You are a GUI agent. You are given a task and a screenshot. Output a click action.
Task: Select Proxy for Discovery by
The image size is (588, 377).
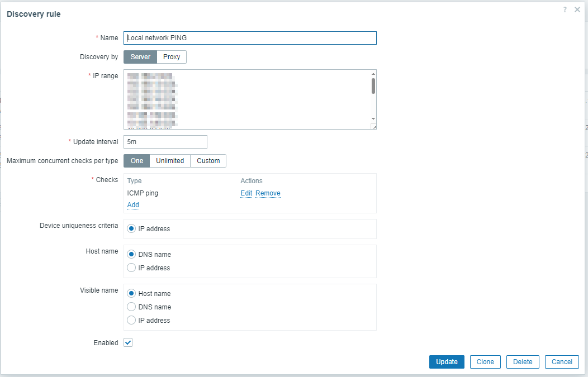(x=172, y=57)
